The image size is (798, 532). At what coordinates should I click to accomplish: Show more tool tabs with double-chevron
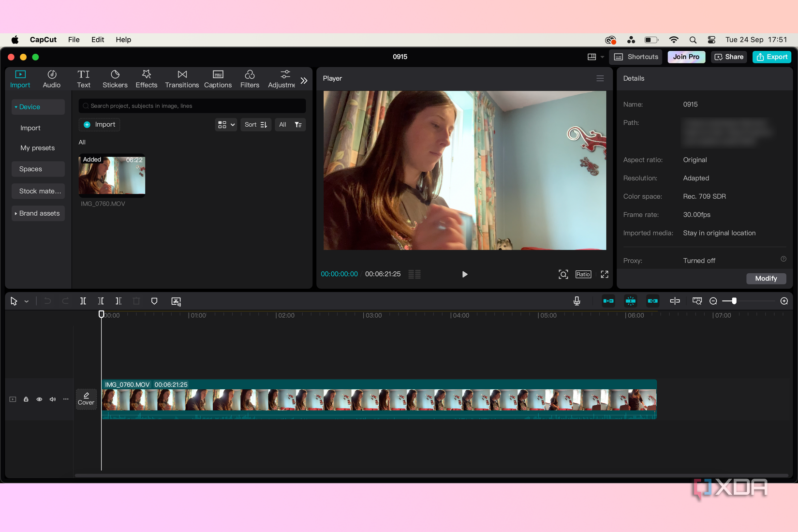(304, 80)
